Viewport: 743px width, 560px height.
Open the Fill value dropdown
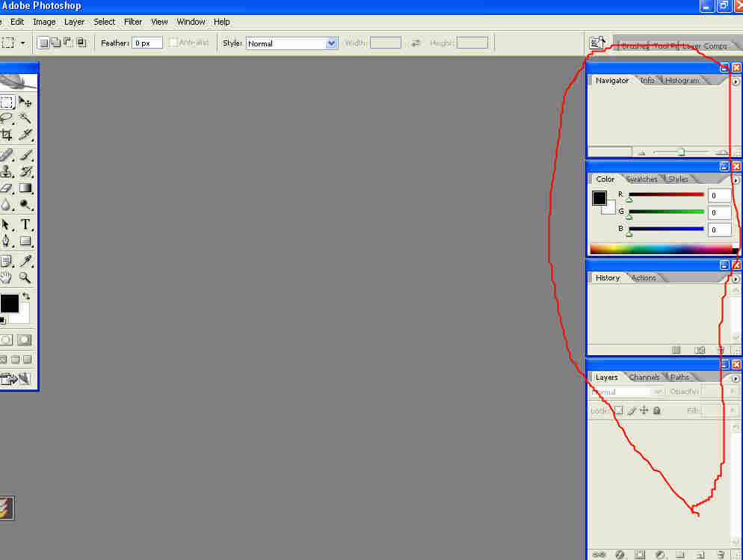pos(733,410)
